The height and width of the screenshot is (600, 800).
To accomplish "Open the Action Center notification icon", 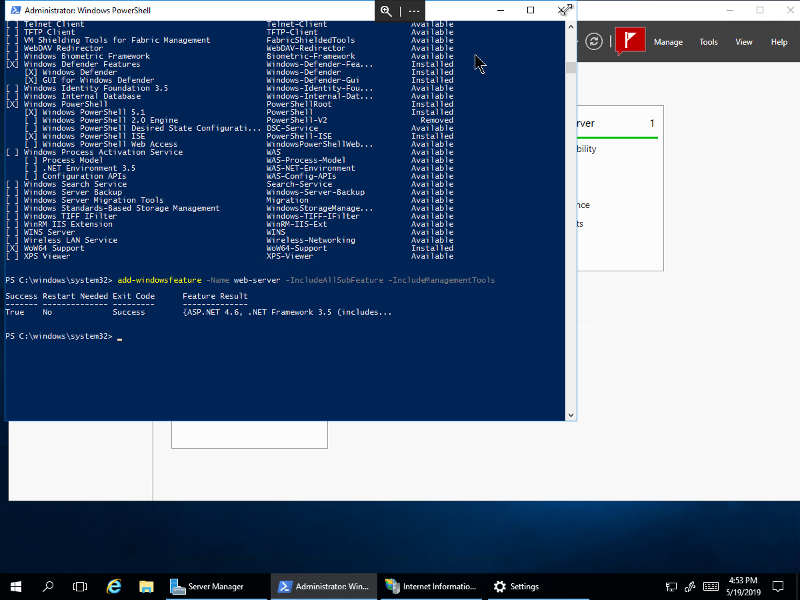I will [x=778, y=586].
